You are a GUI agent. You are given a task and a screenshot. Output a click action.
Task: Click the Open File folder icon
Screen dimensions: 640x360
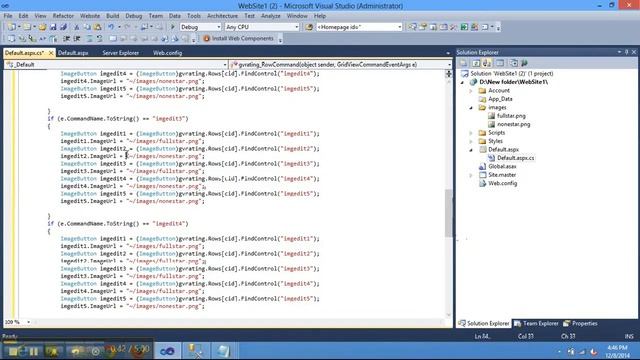42,27
